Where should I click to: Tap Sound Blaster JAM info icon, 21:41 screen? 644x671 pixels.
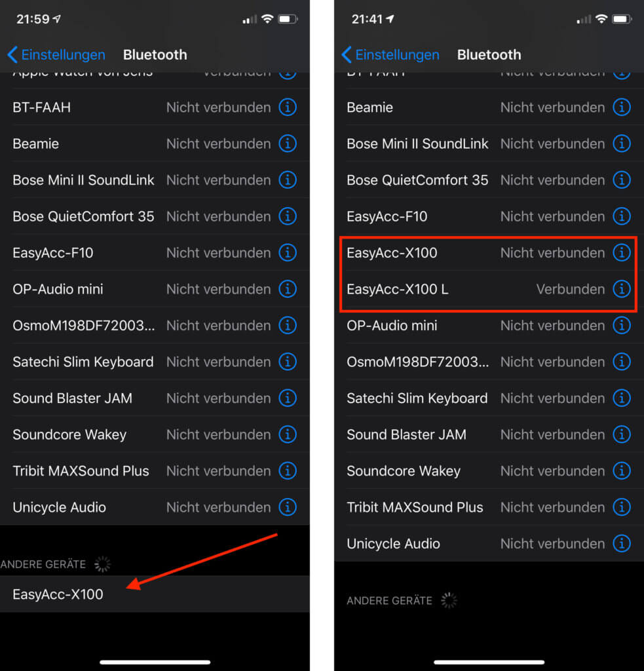(622, 434)
